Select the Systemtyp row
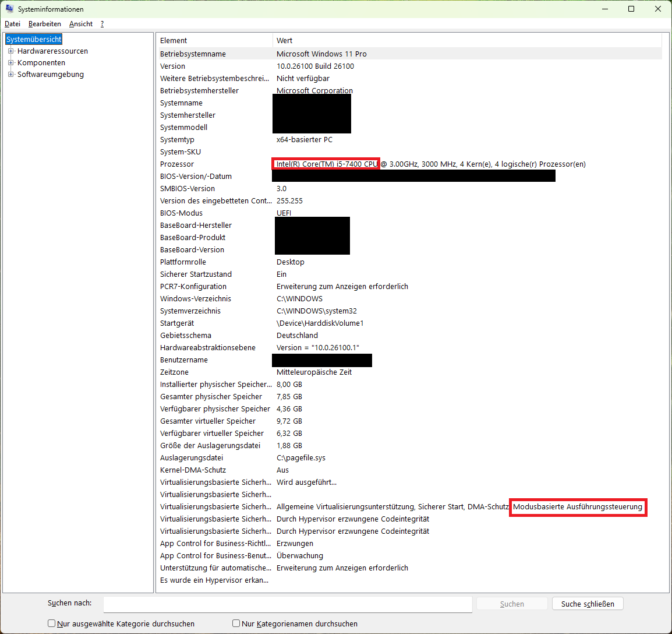 [409, 139]
